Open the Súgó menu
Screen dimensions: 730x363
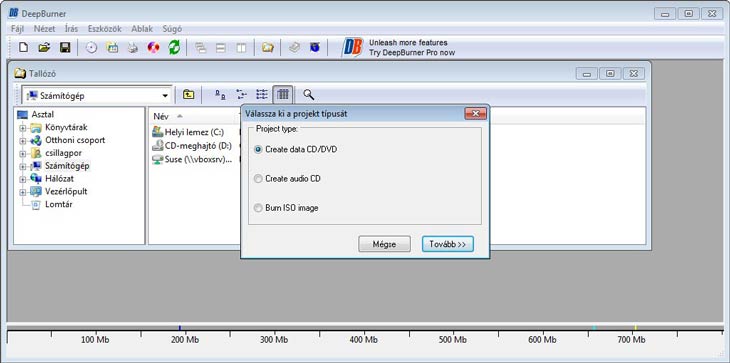172,29
